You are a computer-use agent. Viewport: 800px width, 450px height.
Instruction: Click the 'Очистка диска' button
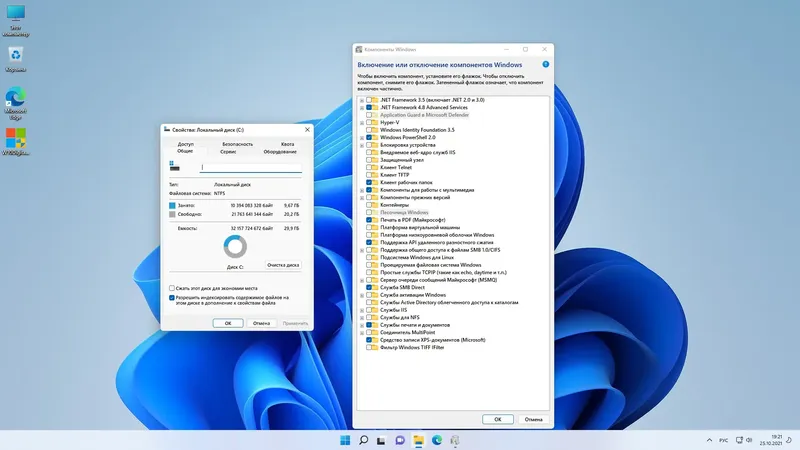tap(282, 265)
